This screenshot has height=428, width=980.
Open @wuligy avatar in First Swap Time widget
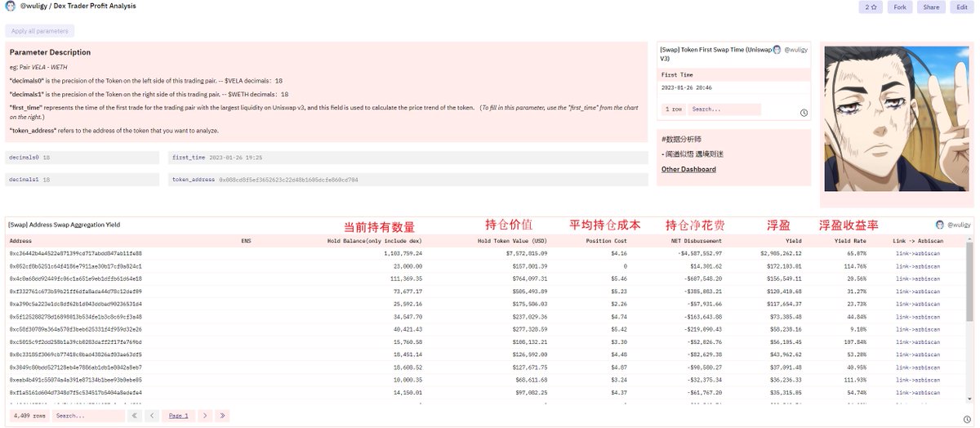click(777, 50)
